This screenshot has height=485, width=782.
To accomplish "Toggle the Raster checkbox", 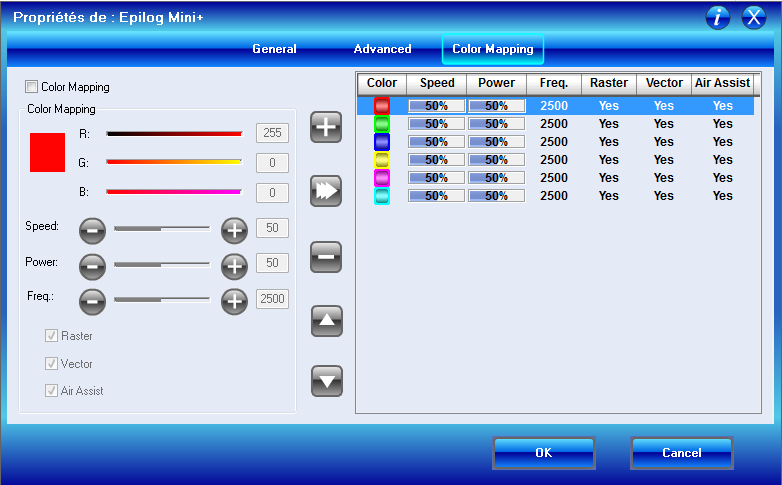I will tap(51, 336).
